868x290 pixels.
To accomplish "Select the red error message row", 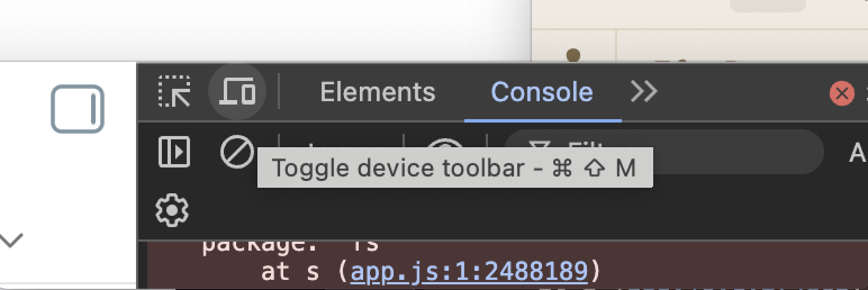I will (507, 265).
